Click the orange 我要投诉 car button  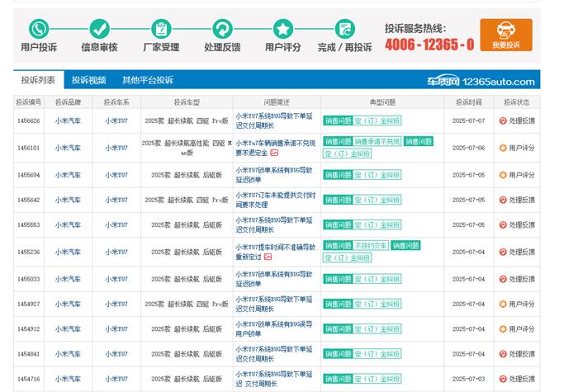coord(506,35)
